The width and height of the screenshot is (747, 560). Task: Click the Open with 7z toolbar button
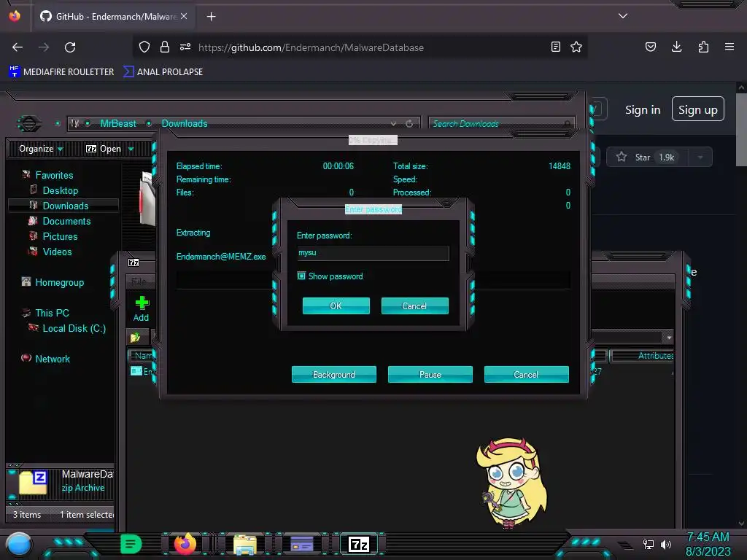[104, 149]
